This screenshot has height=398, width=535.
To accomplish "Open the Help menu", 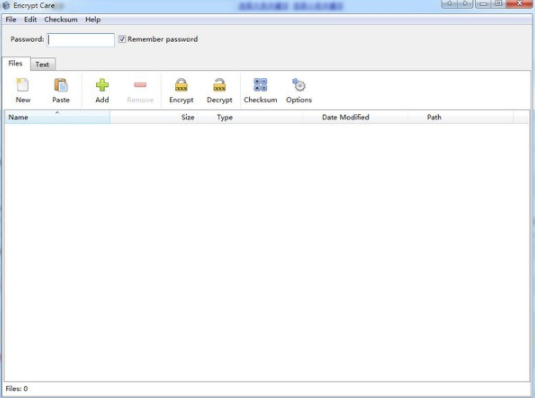I will [x=93, y=19].
